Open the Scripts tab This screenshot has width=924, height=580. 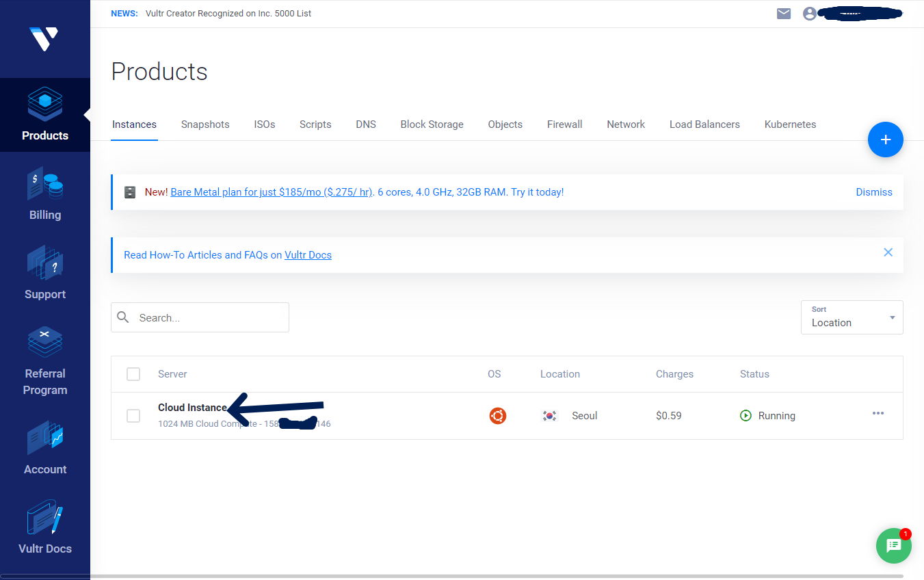[315, 124]
